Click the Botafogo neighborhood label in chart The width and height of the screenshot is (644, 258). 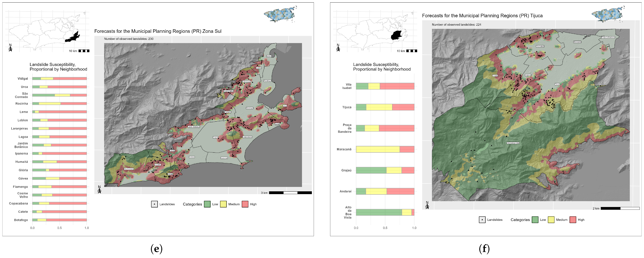click(21, 220)
